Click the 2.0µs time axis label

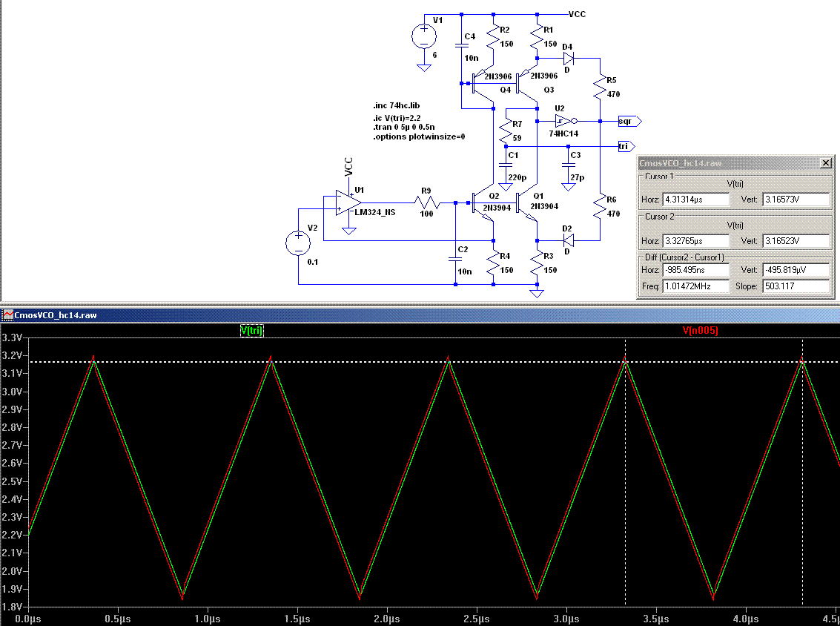click(x=387, y=619)
